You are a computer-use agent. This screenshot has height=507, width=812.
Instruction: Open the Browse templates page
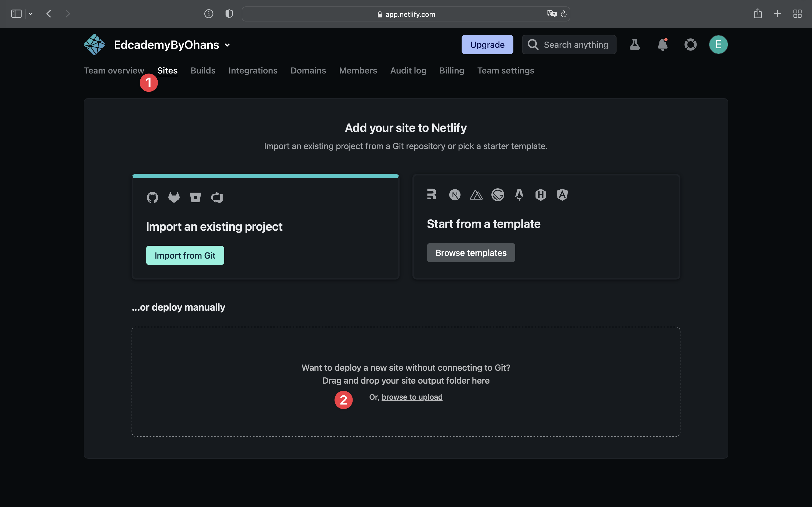(471, 252)
